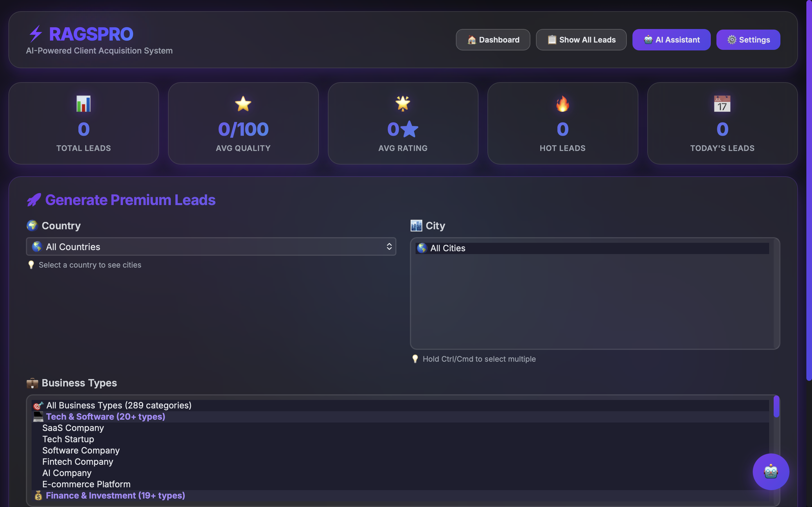The width and height of the screenshot is (812, 507).
Task: Open the Dashboard tab
Action: pos(493,40)
